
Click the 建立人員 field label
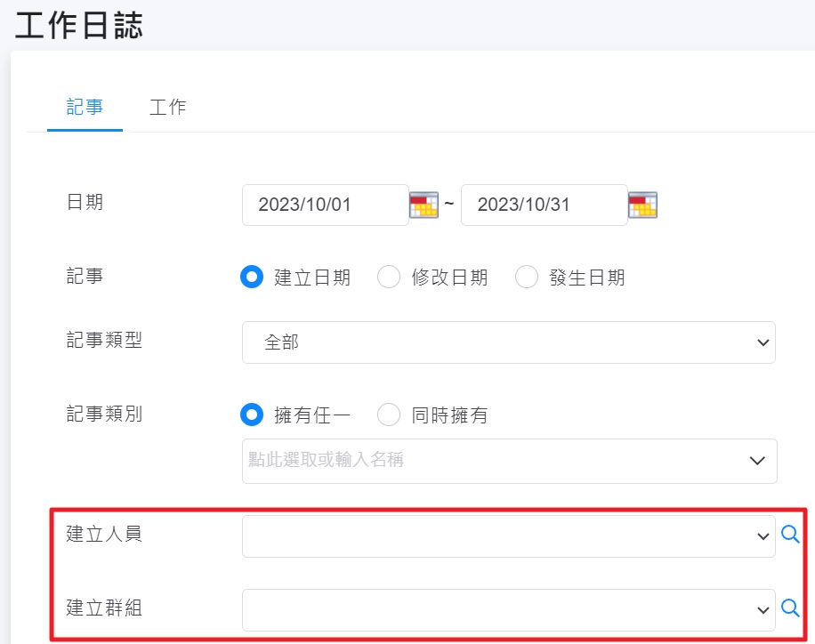(x=103, y=534)
